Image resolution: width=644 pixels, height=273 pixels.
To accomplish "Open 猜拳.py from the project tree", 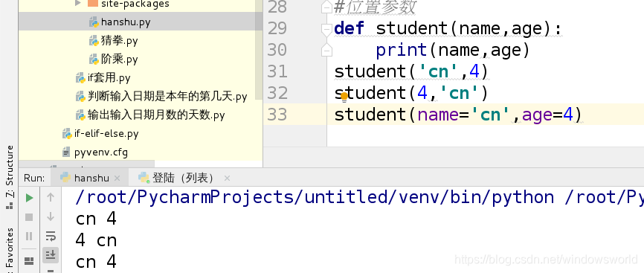I will tap(119, 41).
